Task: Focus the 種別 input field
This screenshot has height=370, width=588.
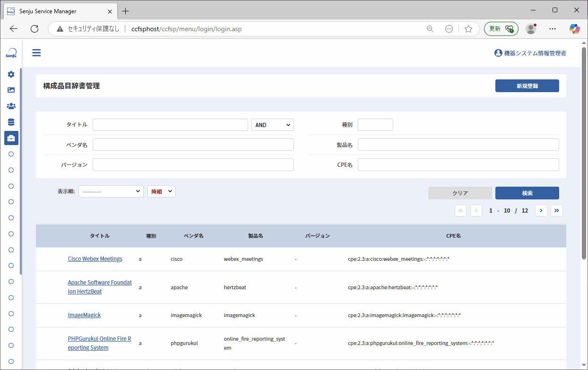Action: point(375,125)
